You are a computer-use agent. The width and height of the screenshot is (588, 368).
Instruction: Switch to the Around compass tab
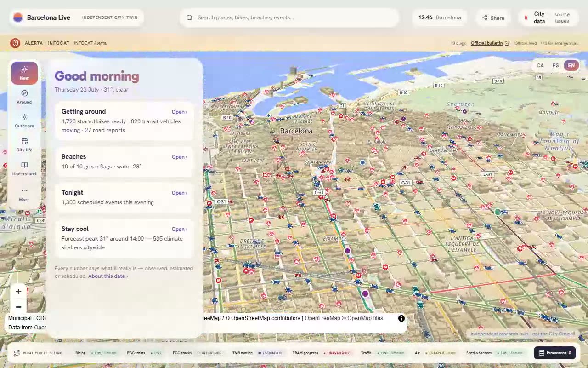click(x=24, y=97)
